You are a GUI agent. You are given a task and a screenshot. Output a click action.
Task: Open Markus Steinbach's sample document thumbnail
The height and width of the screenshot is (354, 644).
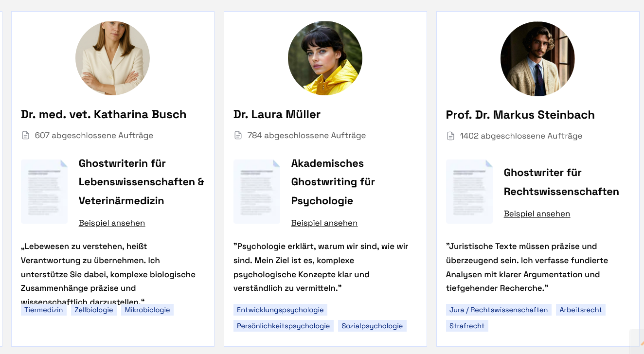click(x=469, y=192)
